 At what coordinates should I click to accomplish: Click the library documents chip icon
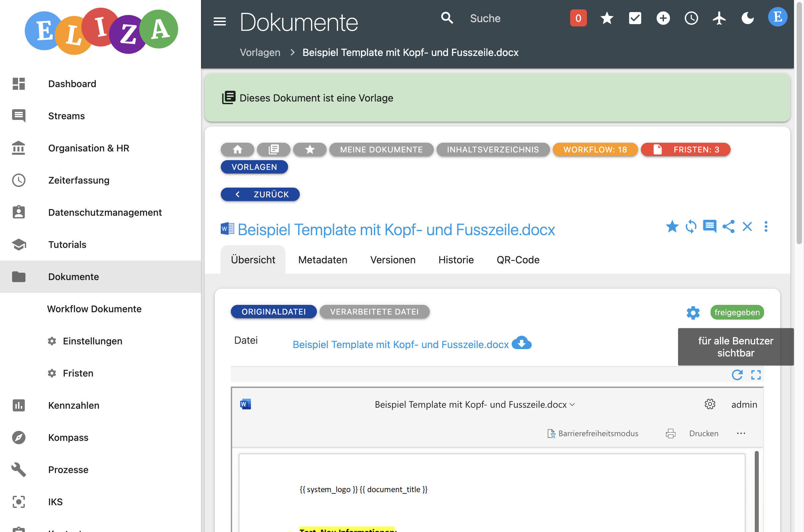pos(273,150)
